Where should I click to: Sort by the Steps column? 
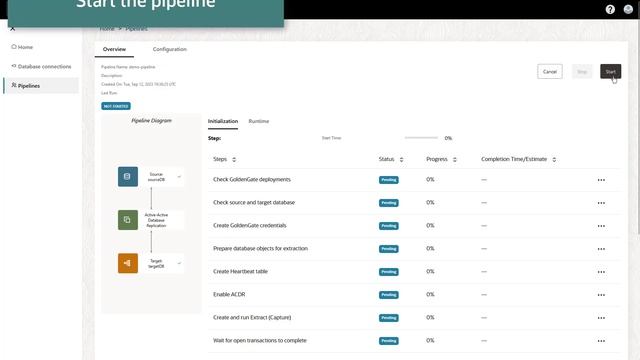(234, 160)
